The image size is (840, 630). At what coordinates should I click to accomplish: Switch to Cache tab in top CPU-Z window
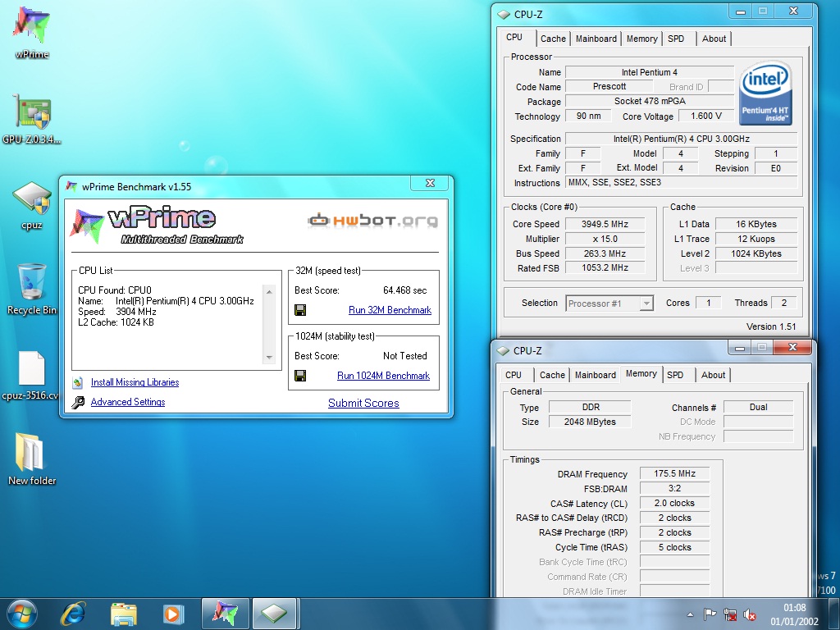(553, 39)
